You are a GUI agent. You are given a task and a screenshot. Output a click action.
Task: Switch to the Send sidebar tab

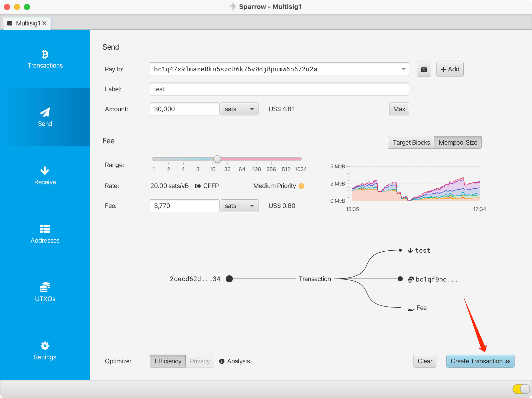click(45, 117)
